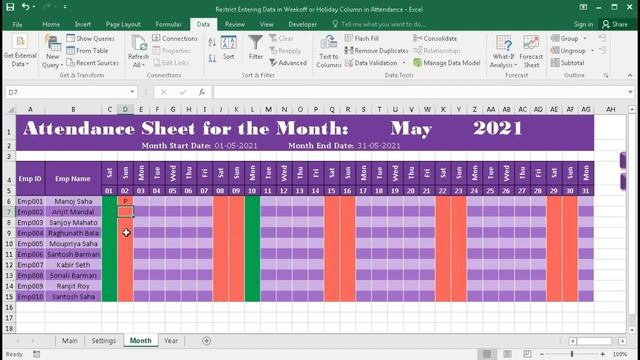Click Remove Duplicates
640x360 pixels.
[376, 51]
